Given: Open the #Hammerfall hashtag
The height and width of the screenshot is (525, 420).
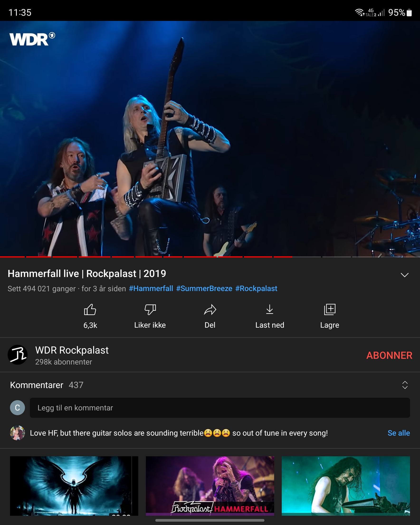Looking at the screenshot, I should point(151,289).
